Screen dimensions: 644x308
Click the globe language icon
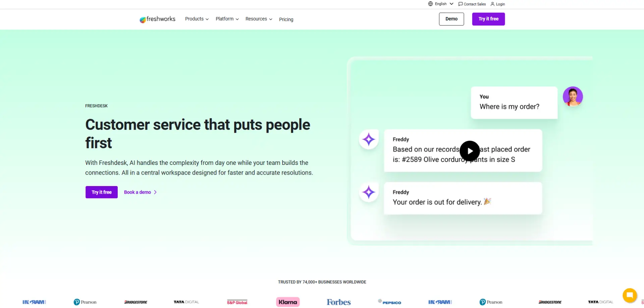(x=430, y=4)
